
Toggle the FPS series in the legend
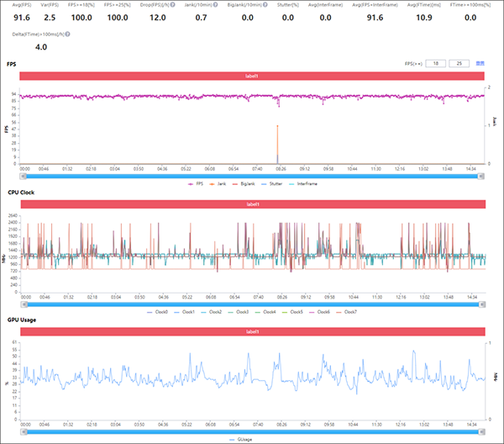(x=200, y=183)
